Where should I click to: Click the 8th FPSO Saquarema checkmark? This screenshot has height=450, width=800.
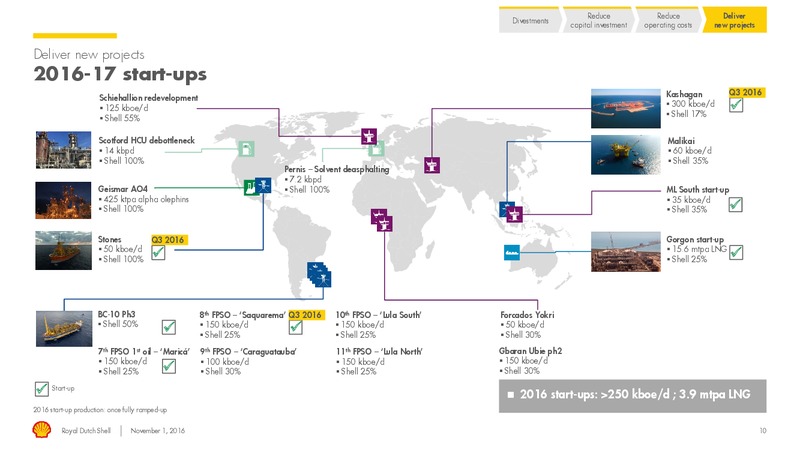tap(295, 327)
